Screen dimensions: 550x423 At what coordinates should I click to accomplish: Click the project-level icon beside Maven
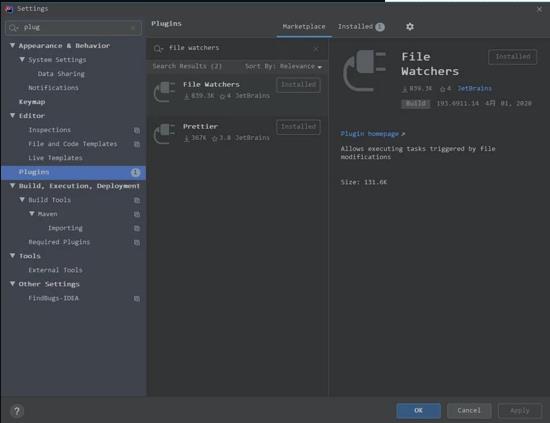(137, 214)
